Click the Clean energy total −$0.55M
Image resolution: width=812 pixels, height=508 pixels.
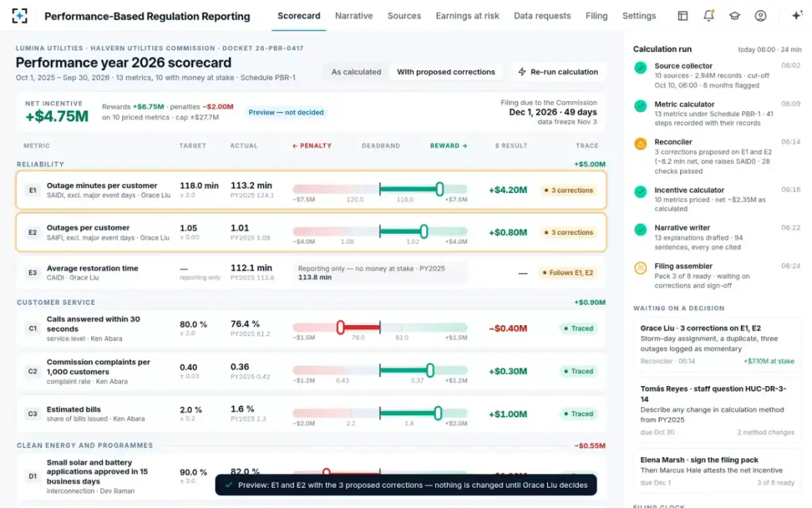589,446
